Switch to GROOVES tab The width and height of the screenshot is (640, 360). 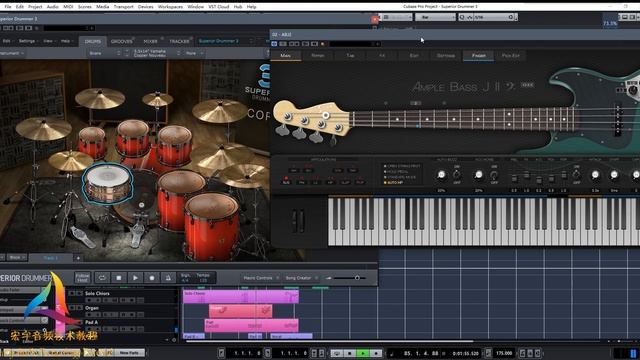(x=122, y=41)
